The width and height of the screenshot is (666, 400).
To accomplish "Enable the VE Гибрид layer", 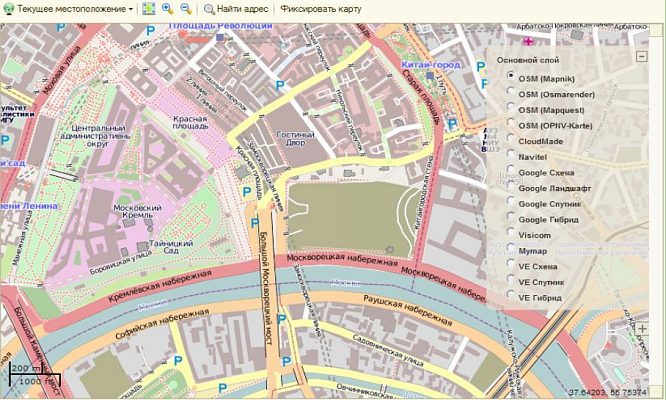I will (x=512, y=297).
